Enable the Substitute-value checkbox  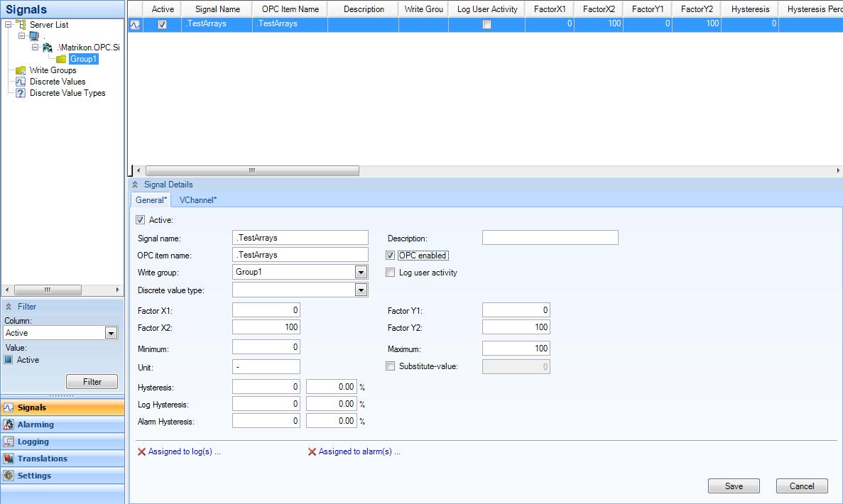pos(390,366)
